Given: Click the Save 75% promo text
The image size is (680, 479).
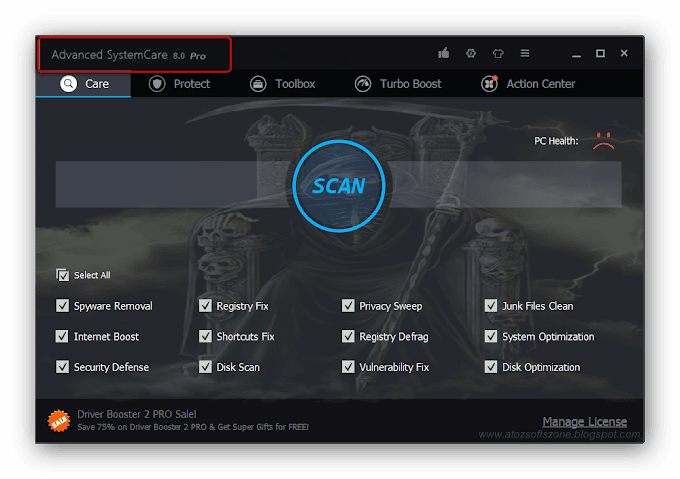Looking at the screenshot, I should click(193, 427).
